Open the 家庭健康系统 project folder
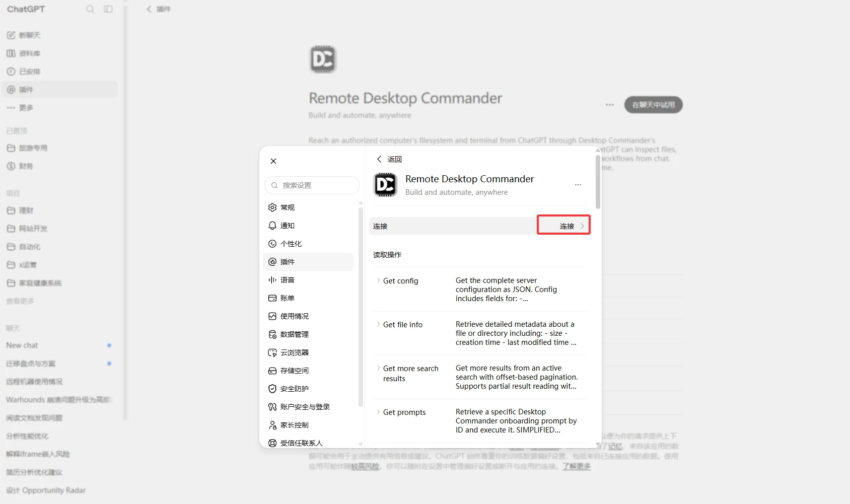850x504 pixels. [x=59, y=283]
